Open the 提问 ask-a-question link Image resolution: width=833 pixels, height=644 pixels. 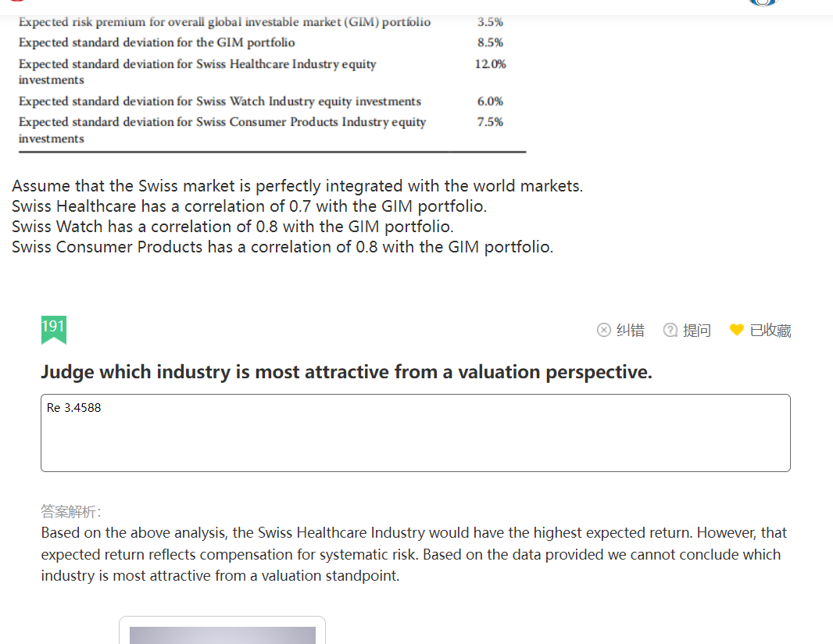point(697,331)
